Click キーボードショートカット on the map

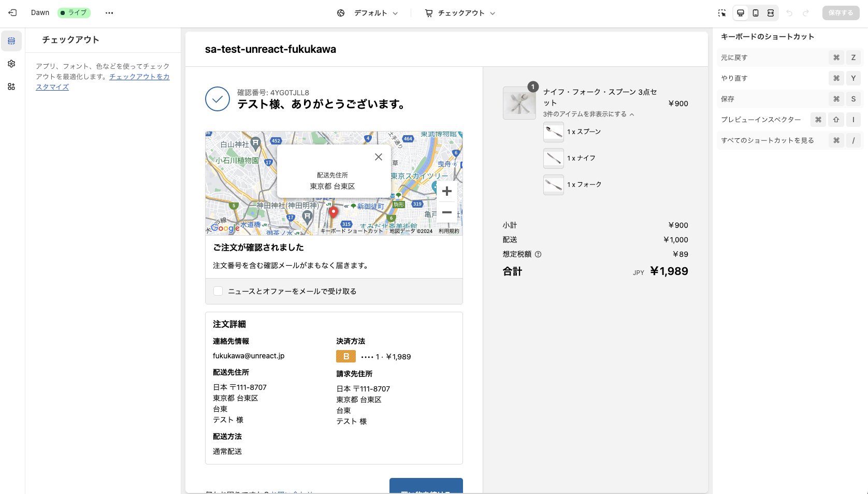(x=350, y=231)
